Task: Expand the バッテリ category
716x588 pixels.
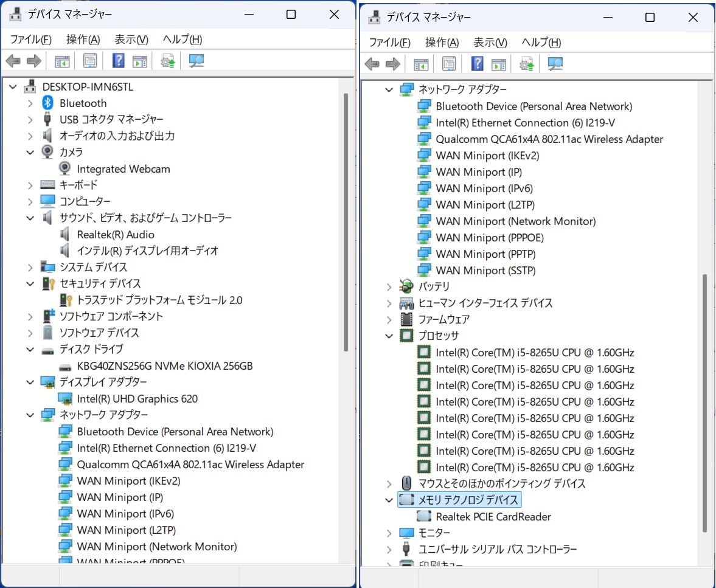Action: 389,286
